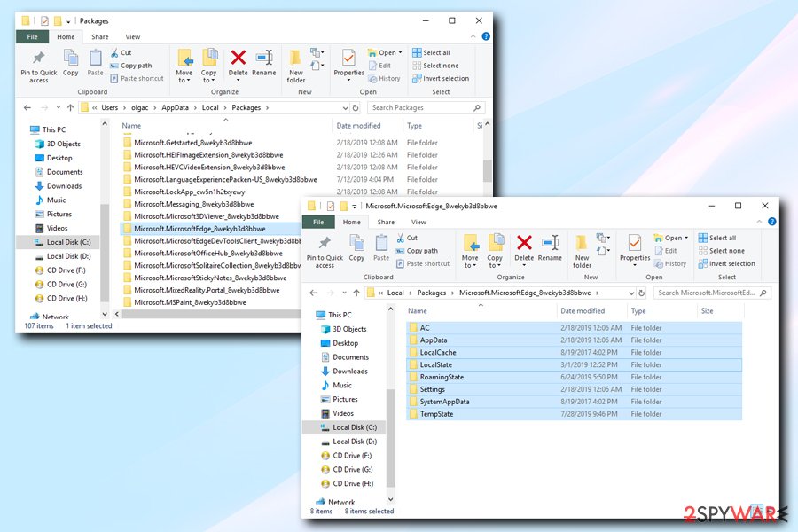Open Share tab in Packages window
The width and height of the screenshot is (798, 532).
99,36
